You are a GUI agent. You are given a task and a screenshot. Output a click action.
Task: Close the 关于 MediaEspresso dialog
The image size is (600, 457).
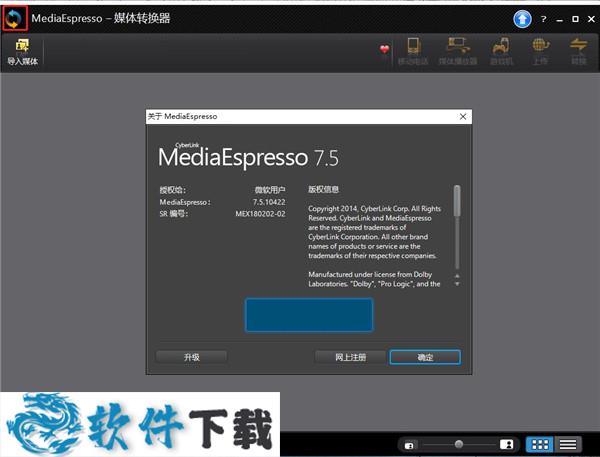coord(463,116)
